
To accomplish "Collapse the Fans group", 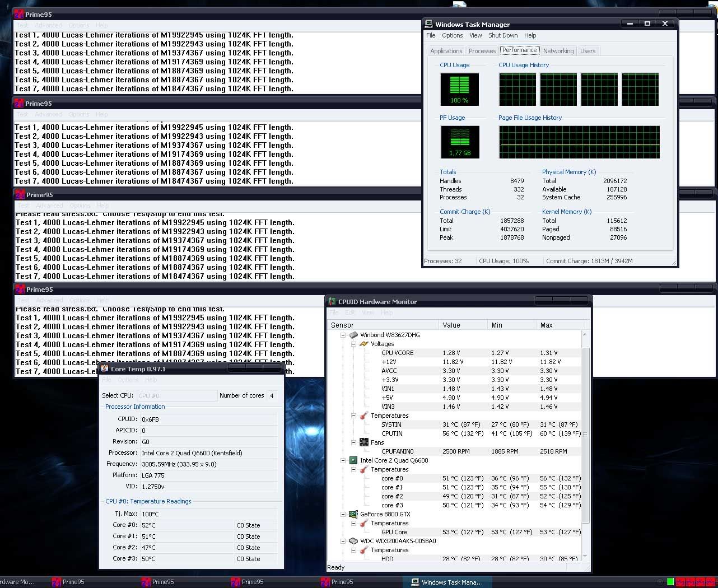I will click(353, 442).
